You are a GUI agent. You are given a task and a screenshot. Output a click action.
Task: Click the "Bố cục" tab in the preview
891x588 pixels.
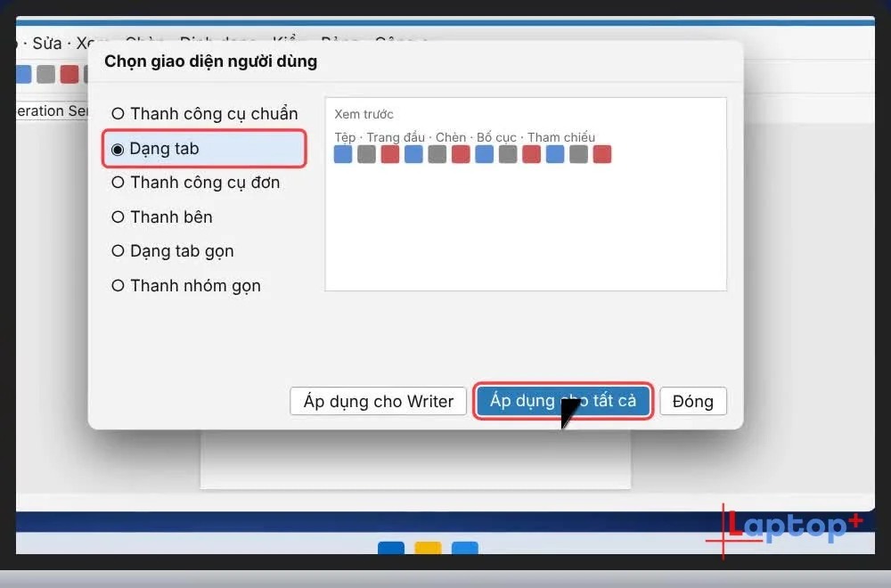point(496,137)
